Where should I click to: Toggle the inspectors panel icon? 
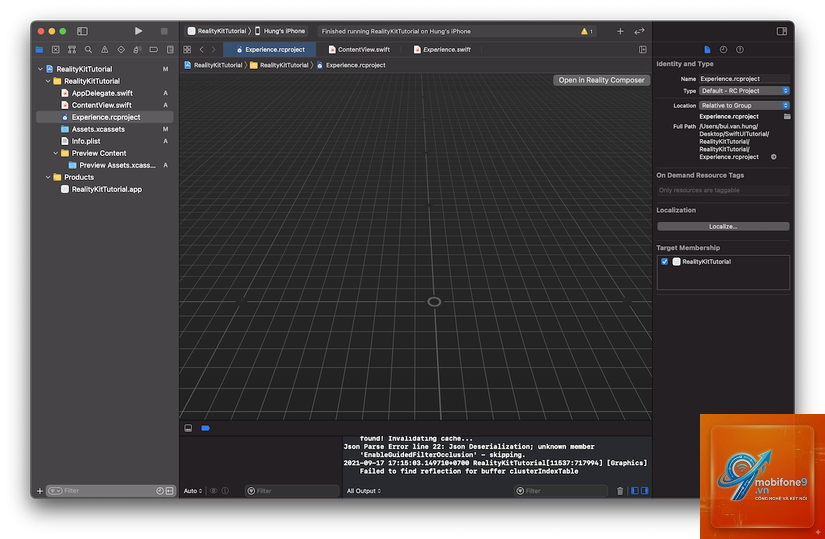[x=782, y=31]
